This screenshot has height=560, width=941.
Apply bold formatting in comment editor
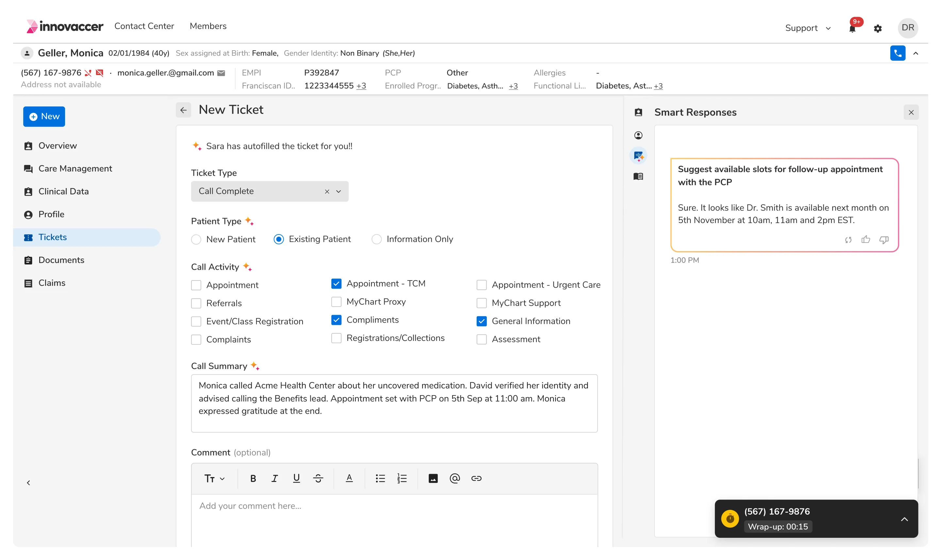253,478
